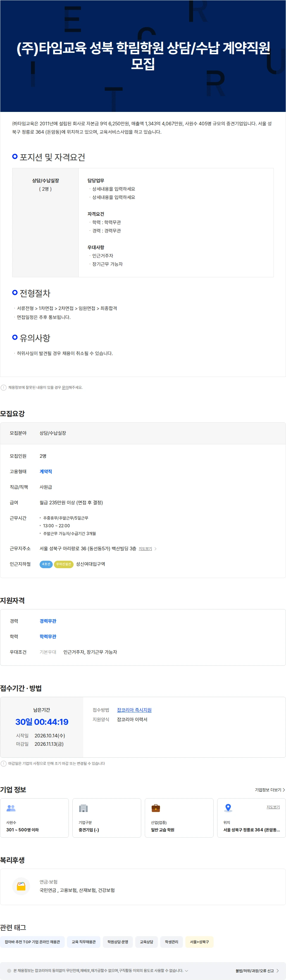286x980 pixels.
Task: Click the location pin icon in the 위치 card
Action: pos(228,808)
